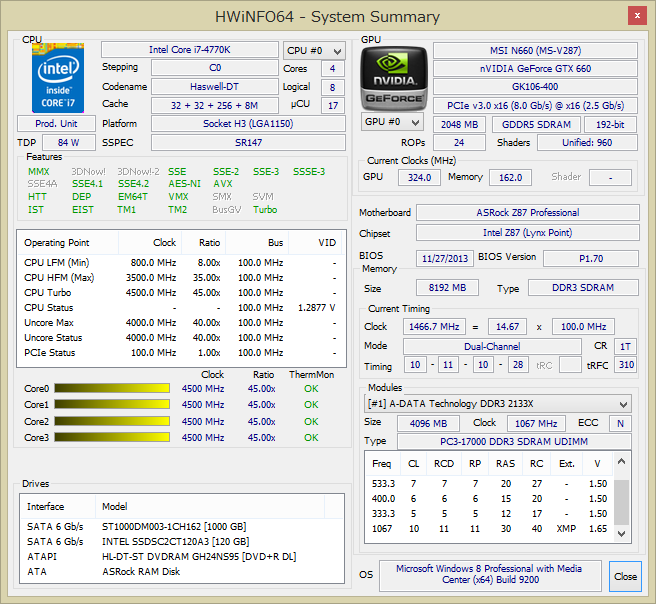656x604 pixels.
Task: Click the Turbo feature label
Action: 265,210
